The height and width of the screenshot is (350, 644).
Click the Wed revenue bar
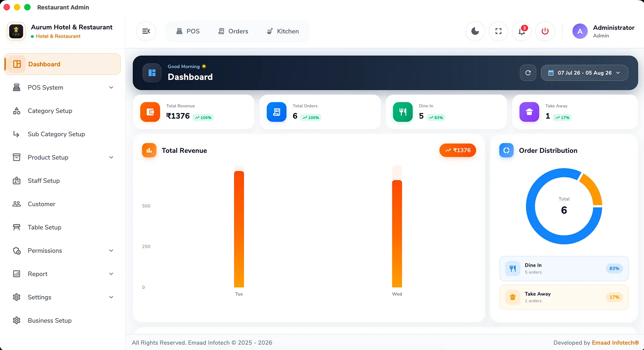point(397,233)
